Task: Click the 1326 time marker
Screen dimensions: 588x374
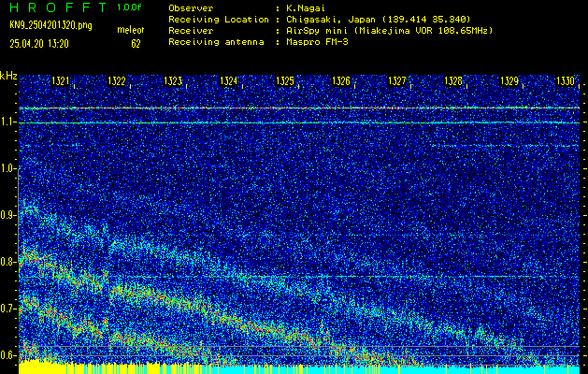Action: [341, 81]
